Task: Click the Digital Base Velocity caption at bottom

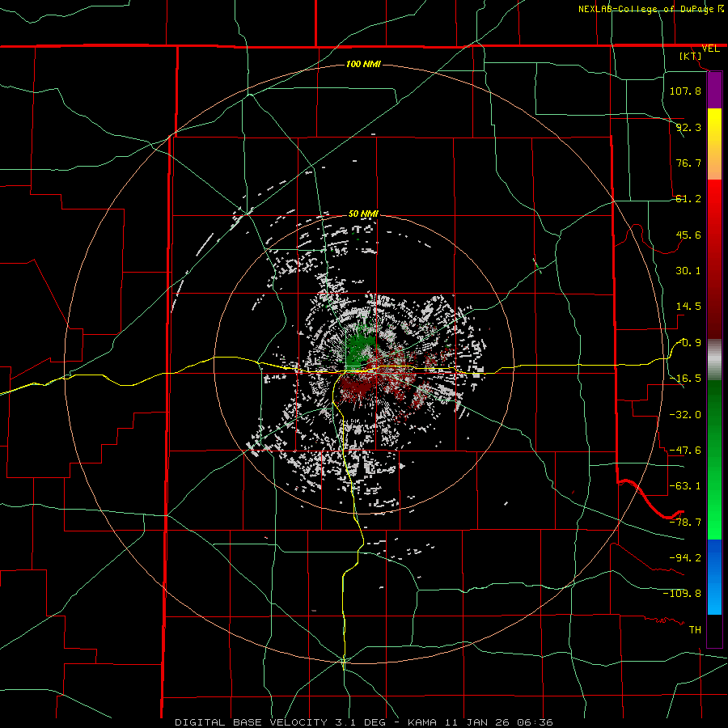Action: [364, 722]
